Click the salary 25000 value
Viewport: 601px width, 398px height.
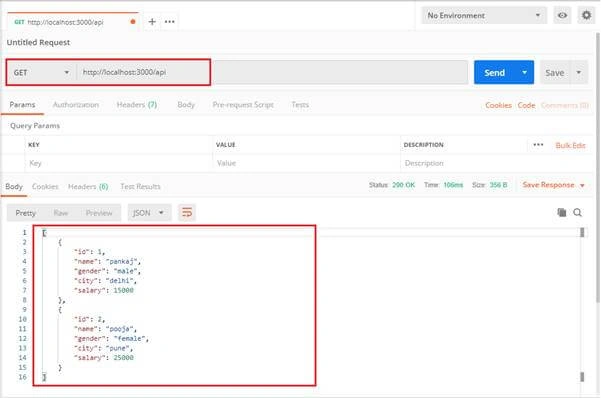pos(123,358)
